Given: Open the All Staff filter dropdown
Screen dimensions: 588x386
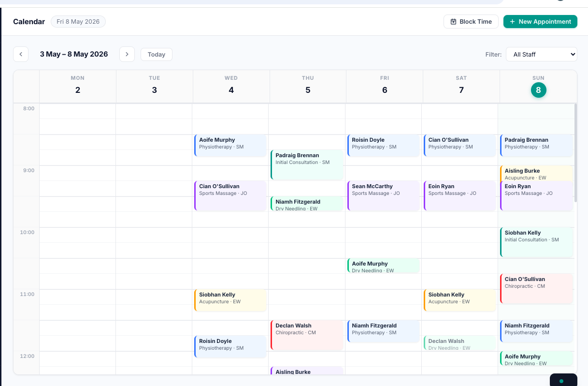Looking at the screenshot, I should coord(542,54).
